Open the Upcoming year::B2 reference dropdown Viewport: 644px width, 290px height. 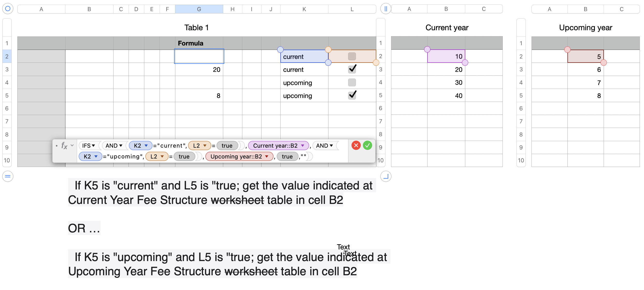pos(267,157)
